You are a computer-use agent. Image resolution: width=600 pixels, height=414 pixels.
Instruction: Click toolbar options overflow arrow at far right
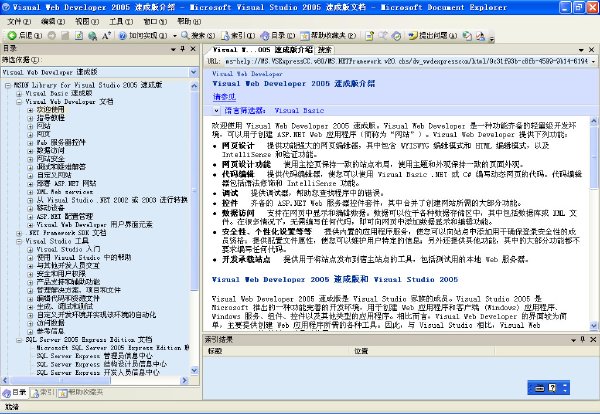click(492, 37)
